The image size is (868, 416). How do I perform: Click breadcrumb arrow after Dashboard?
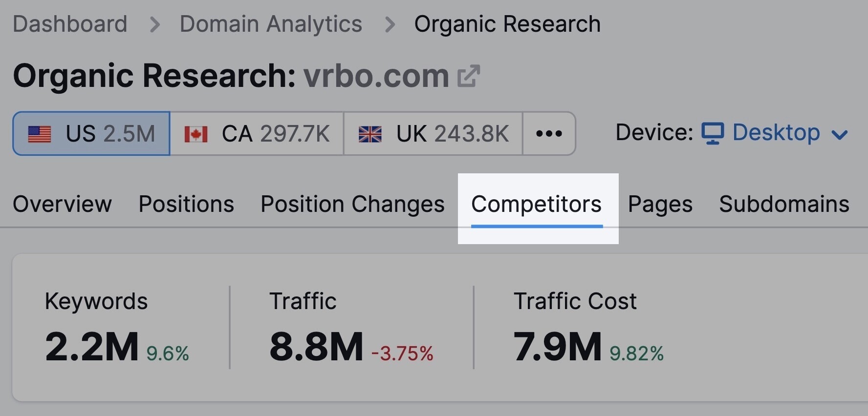[154, 24]
